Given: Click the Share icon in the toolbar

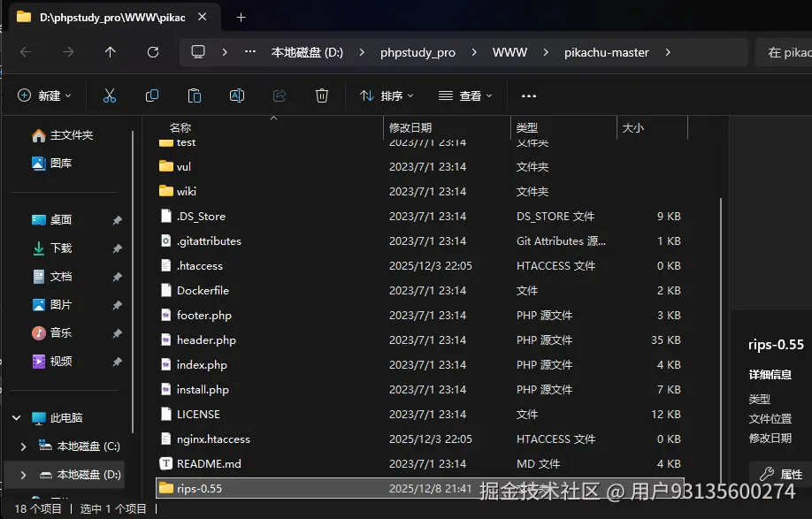Looking at the screenshot, I should tap(279, 95).
